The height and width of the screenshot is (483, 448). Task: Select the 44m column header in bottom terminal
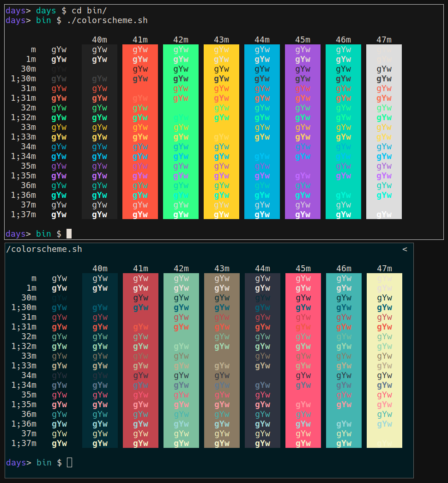click(263, 269)
